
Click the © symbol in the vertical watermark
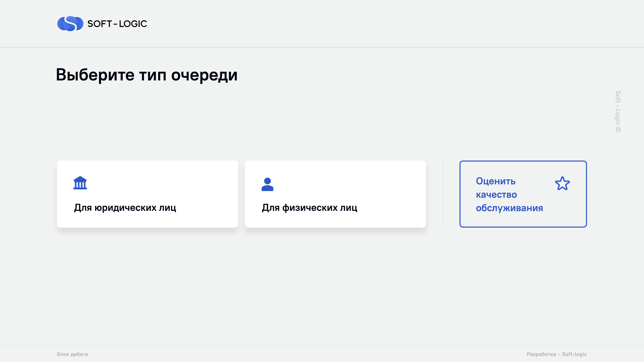click(x=618, y=130)
